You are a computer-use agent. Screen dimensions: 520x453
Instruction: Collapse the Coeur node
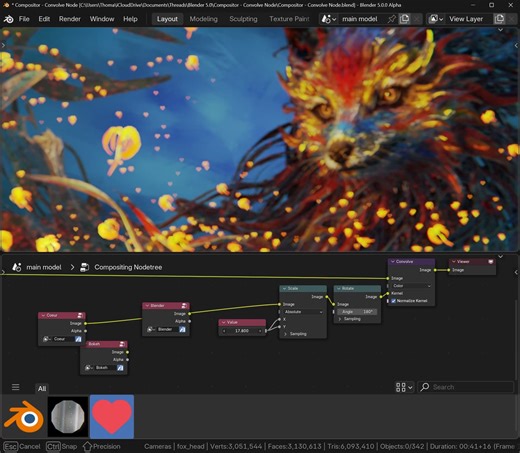[x=43, y=315]
